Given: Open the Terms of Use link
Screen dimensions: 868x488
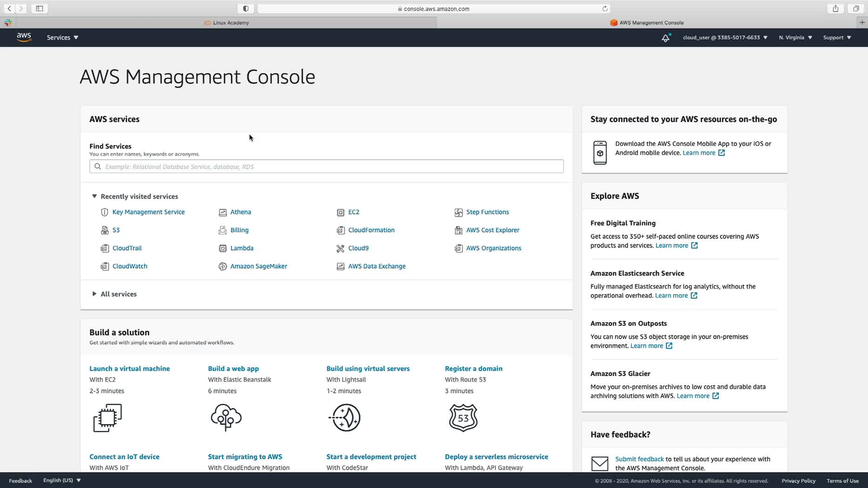Looking at the screenshot, I should (842, 481).
